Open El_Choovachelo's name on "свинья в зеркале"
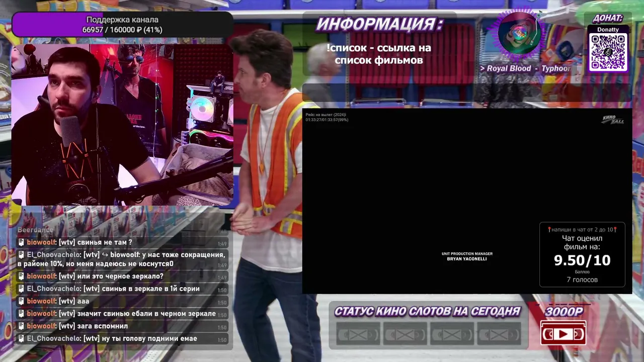644x362 pixels. (54, 289)
